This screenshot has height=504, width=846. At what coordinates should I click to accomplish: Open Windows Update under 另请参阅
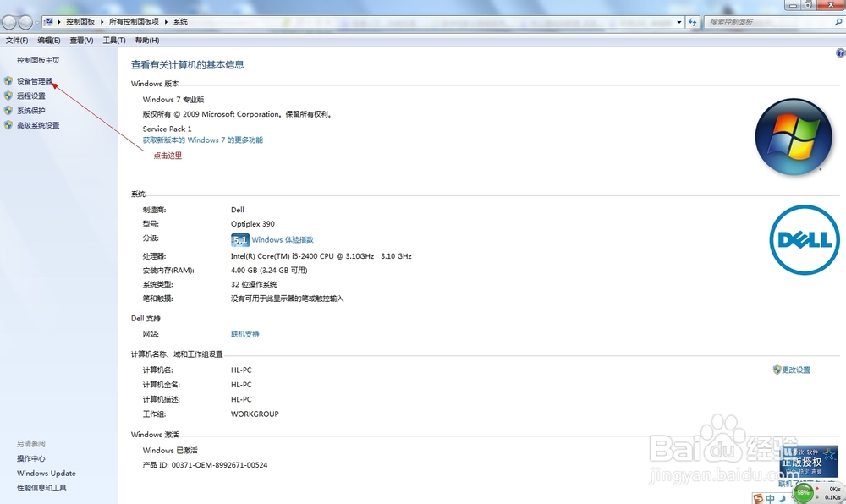pyautogui.click(x=47, y=474)
